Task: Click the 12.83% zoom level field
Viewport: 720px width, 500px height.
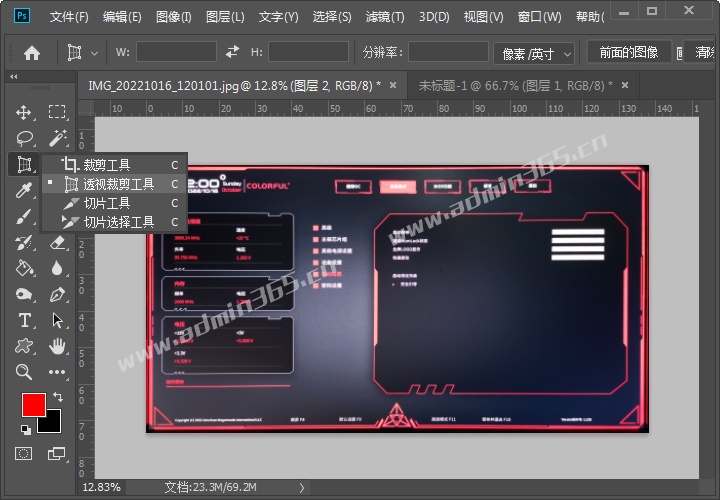Action: (101, 487)
